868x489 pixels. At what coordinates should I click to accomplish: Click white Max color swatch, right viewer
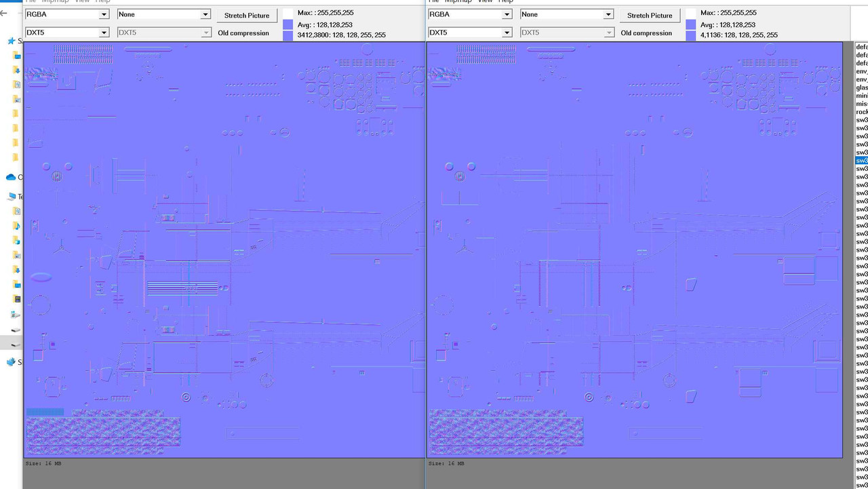point(691,13)
